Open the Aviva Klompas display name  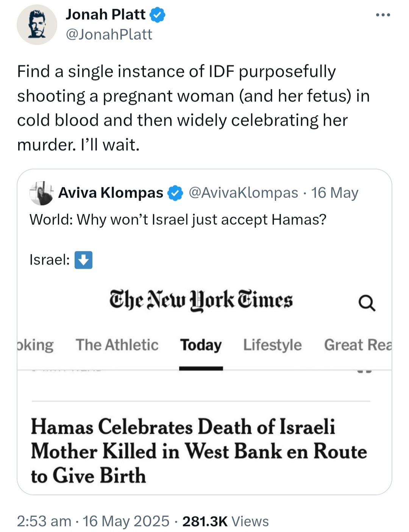pyautogui.click(x=111, y=193)
